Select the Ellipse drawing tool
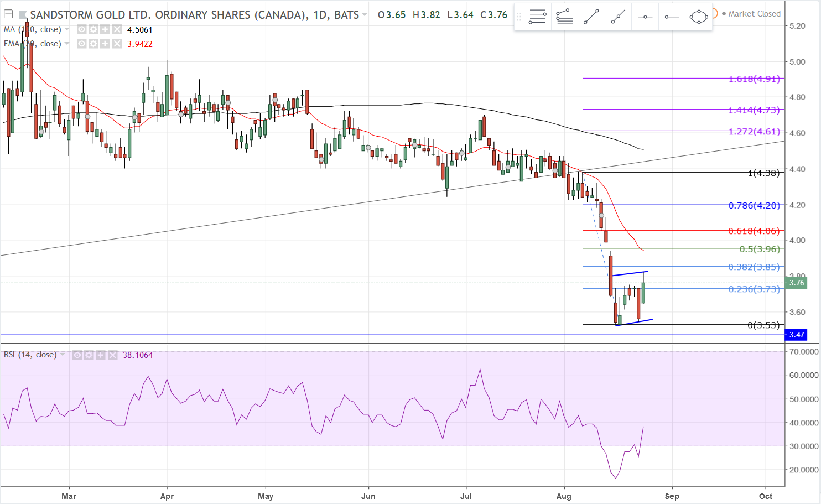 point(699,17)
